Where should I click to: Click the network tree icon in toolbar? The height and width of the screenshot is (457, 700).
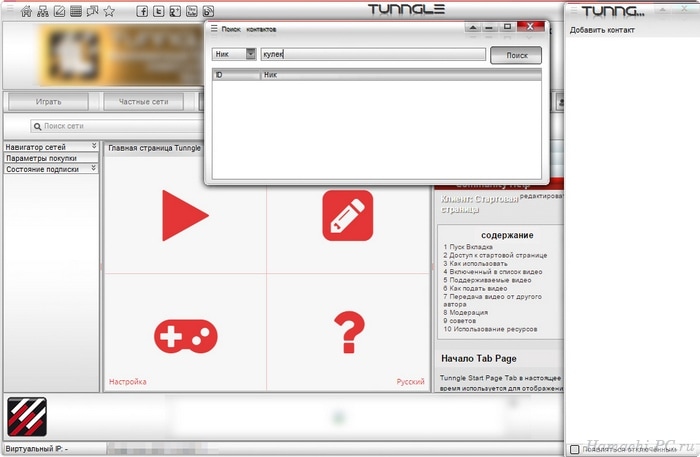(x=43, y=11)
